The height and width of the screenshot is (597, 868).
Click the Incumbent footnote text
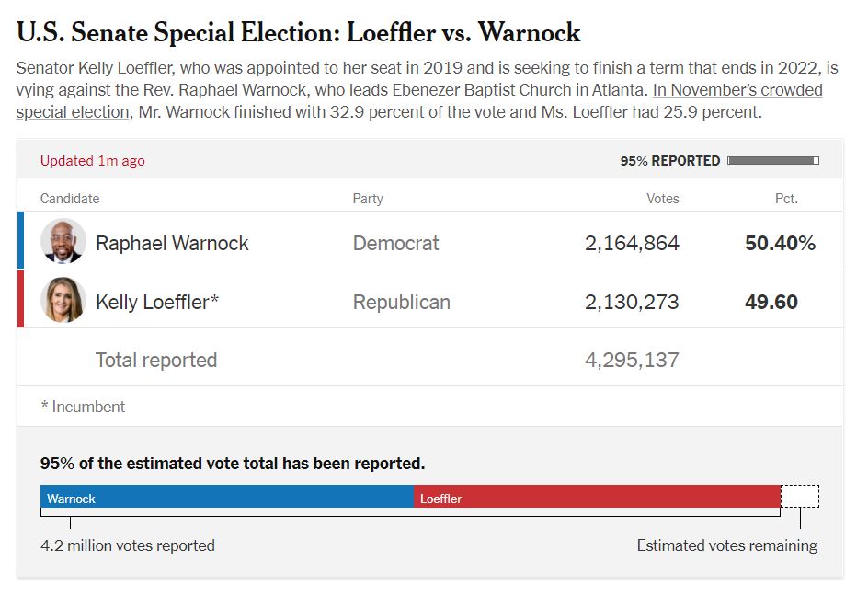click(83, 407)
